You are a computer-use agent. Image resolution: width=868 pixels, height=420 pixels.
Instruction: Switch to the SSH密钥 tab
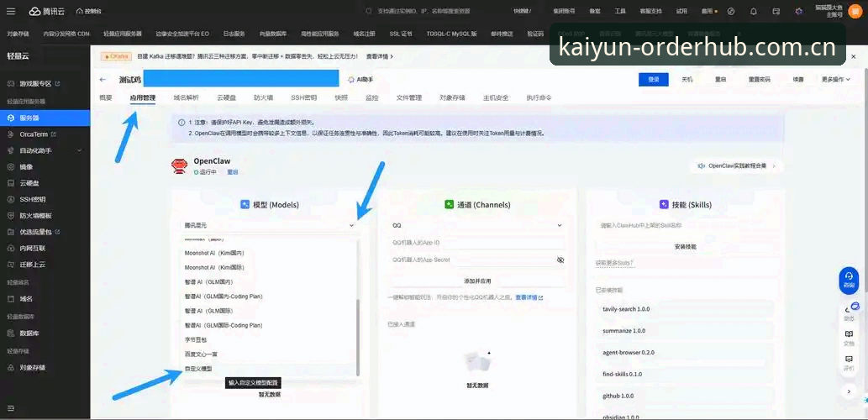pos(304,98)
